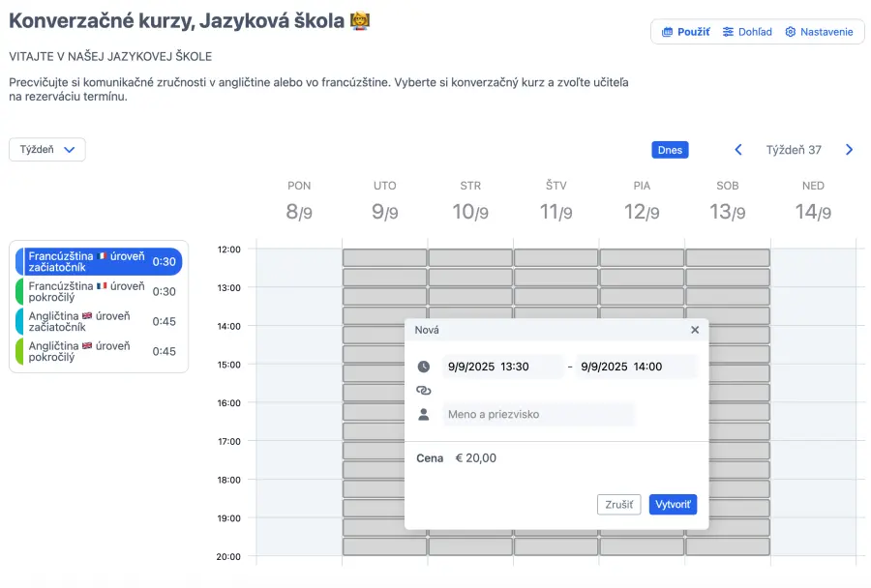Go to previous week arrow
Screen dimensions: 871x588
point(738,150)
